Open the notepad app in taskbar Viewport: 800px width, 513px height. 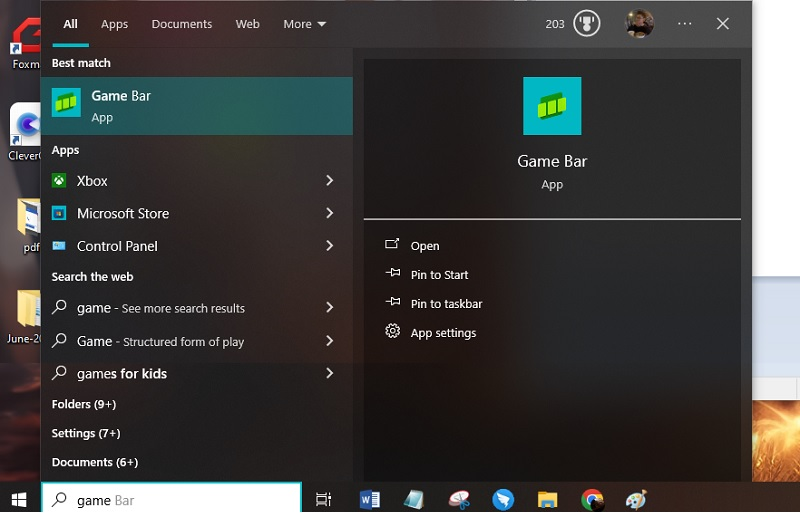(414, 499)
